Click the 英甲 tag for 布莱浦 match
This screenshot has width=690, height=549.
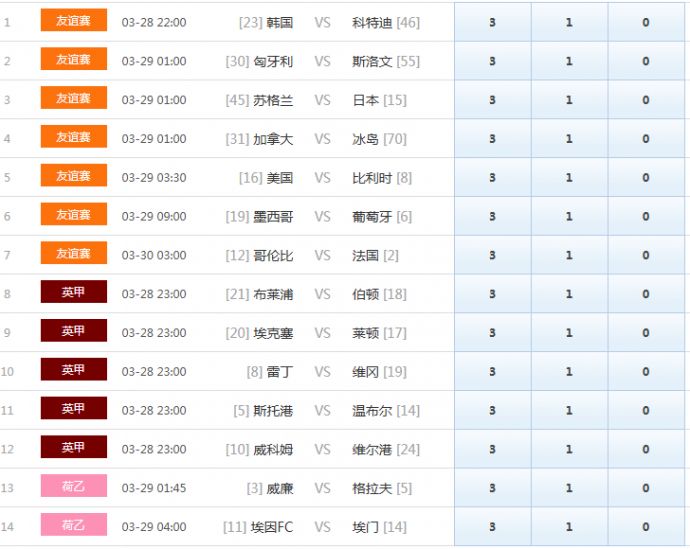73,293
